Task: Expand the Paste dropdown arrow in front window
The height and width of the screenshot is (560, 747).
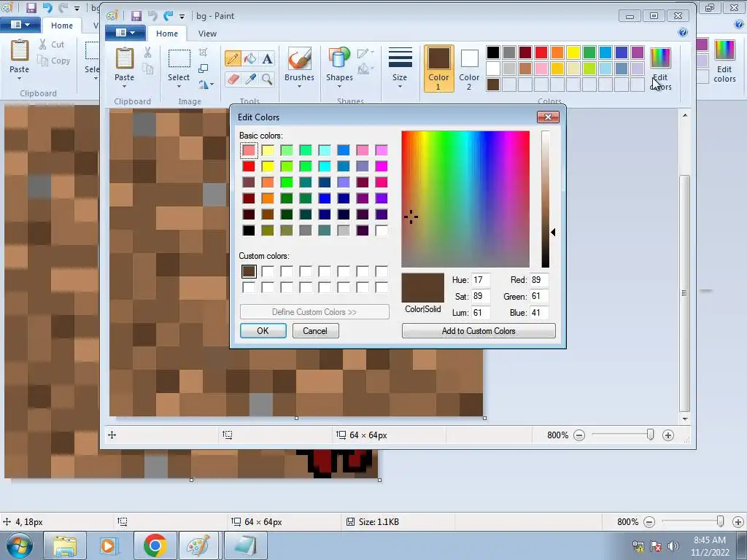Action: pyautogui.click(x=124, y=87)
